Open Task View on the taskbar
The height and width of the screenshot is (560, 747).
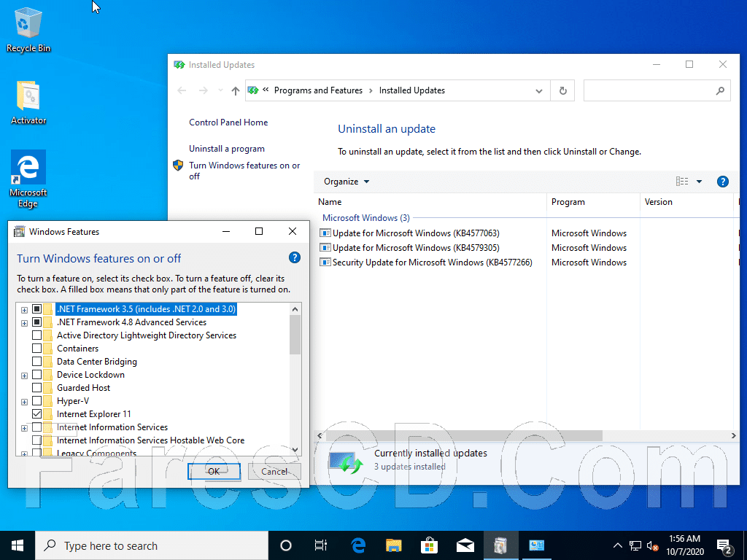321,545
